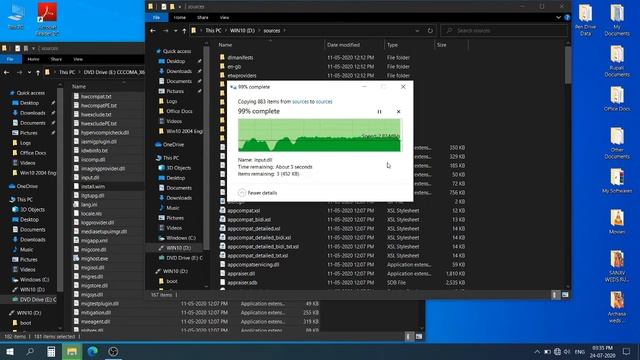Open taskbar Search icon
The height and width of the screenshot is (360, 640).
[30, 351]
